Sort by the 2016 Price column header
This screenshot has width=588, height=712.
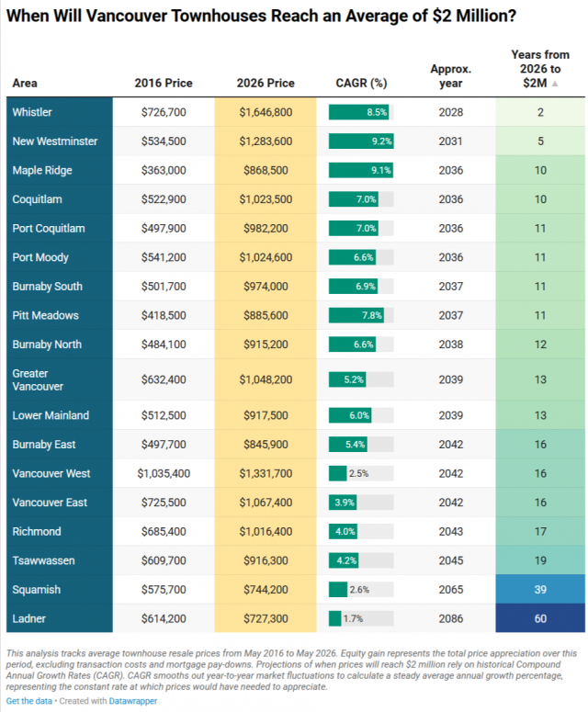(164, 83)
